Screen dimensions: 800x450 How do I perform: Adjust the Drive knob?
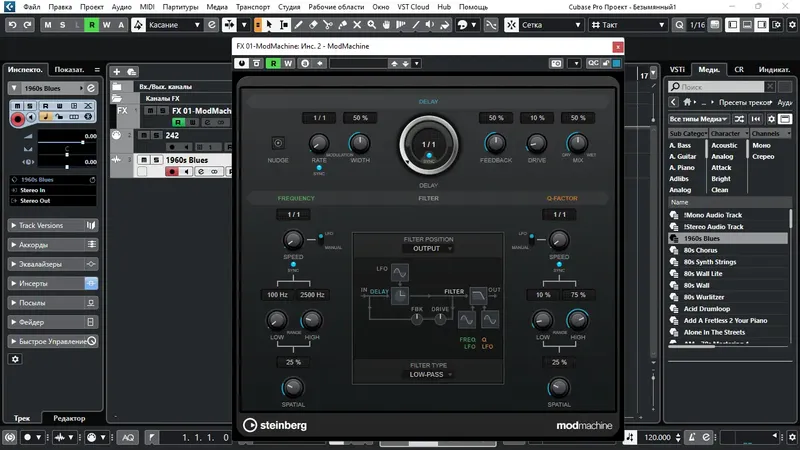click(536, 143)
